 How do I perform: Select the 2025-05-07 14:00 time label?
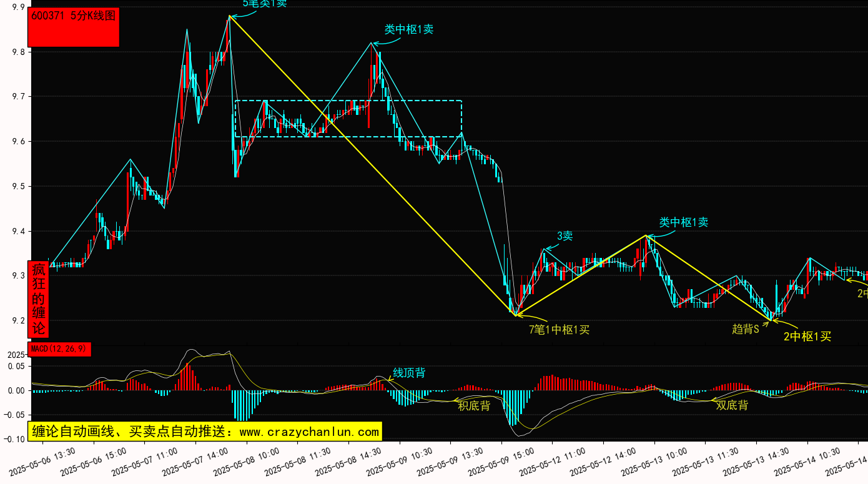(x=196, y=461)
